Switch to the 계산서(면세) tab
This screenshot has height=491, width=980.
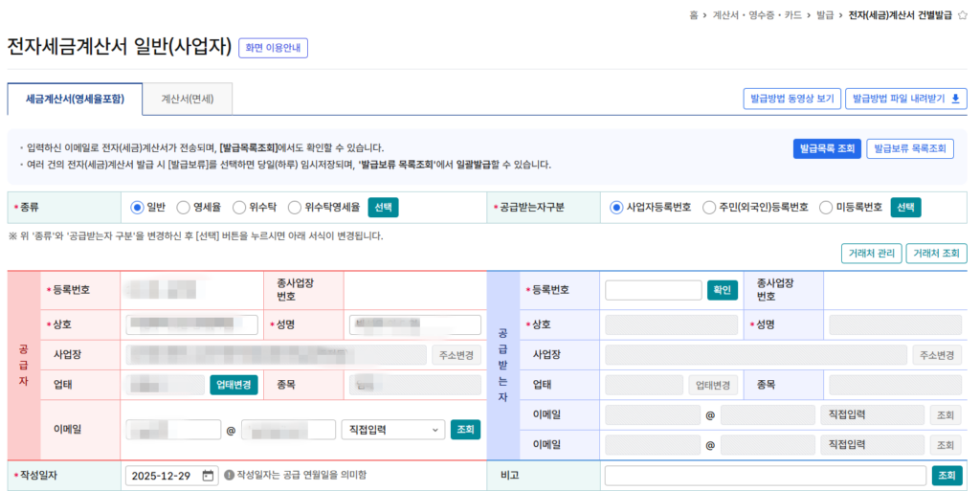(x=188, y=99)
